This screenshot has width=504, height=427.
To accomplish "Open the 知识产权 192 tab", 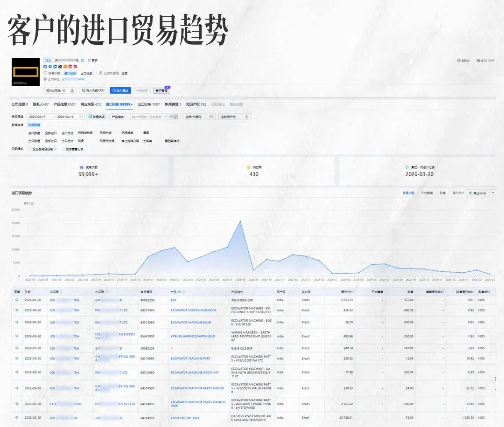I will coord(196,104).
